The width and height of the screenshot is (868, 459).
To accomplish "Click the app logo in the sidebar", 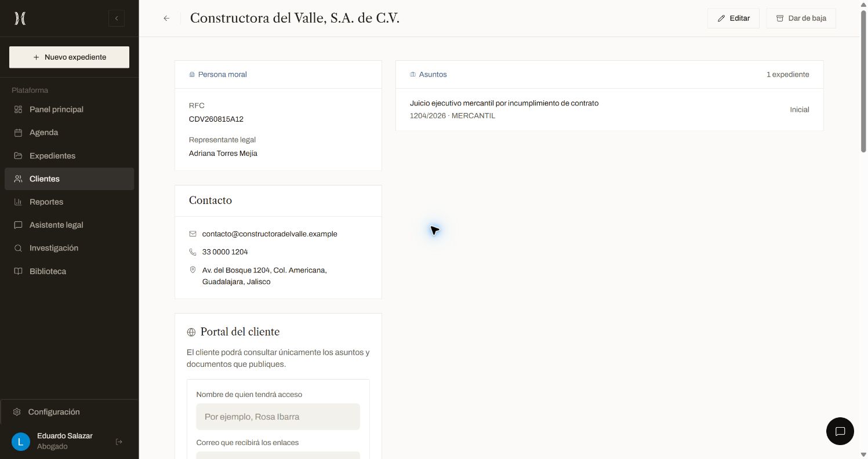I will coord(20,19).
